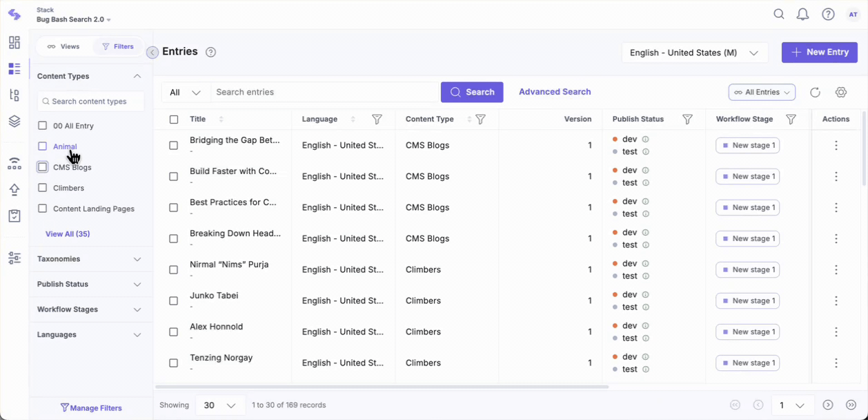This screenshot has width=868, height=420.
Task: Expand the Publish Status filter section
Action: point(137,285)
